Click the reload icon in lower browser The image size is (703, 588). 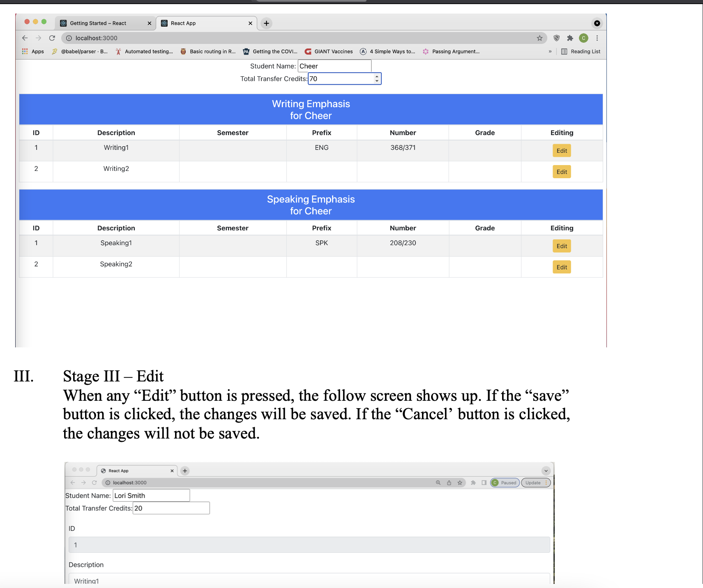click(x=94, y=483)
